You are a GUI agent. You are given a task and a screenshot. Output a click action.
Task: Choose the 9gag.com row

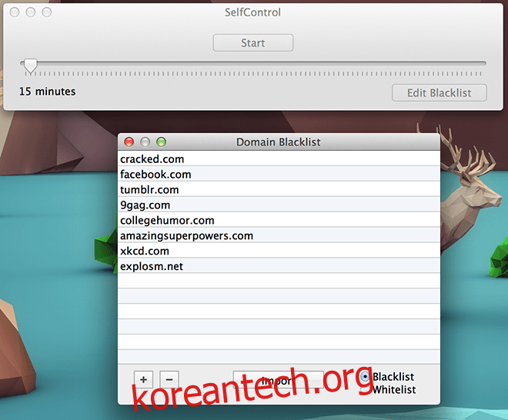pyautogui.click(x=279, y=205)
